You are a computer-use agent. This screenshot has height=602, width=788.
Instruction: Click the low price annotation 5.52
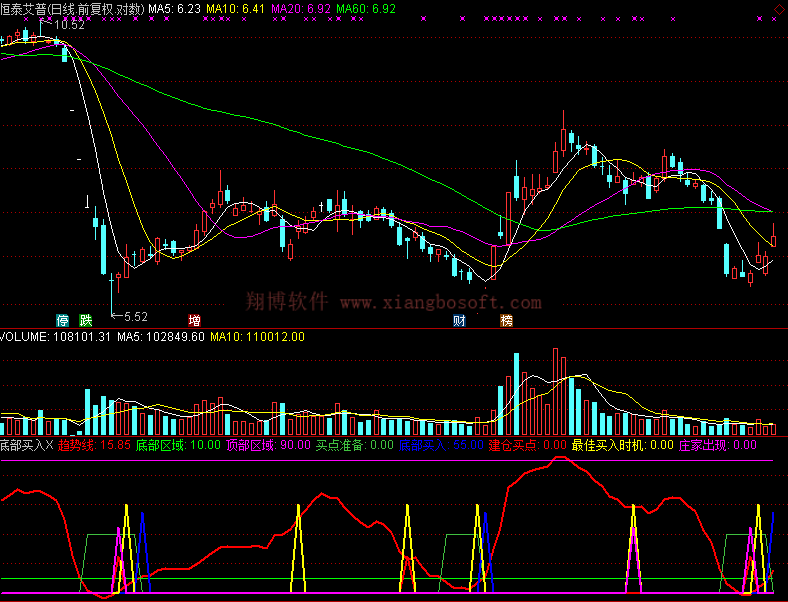tap(136, 317)
